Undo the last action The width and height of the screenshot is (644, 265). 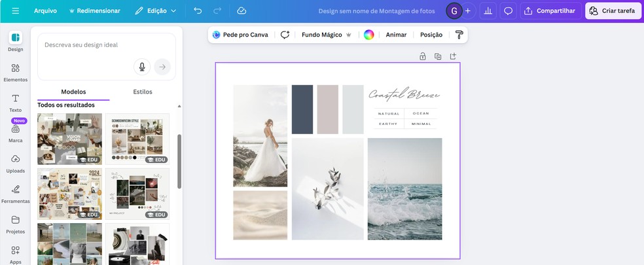tap(198, 11)
